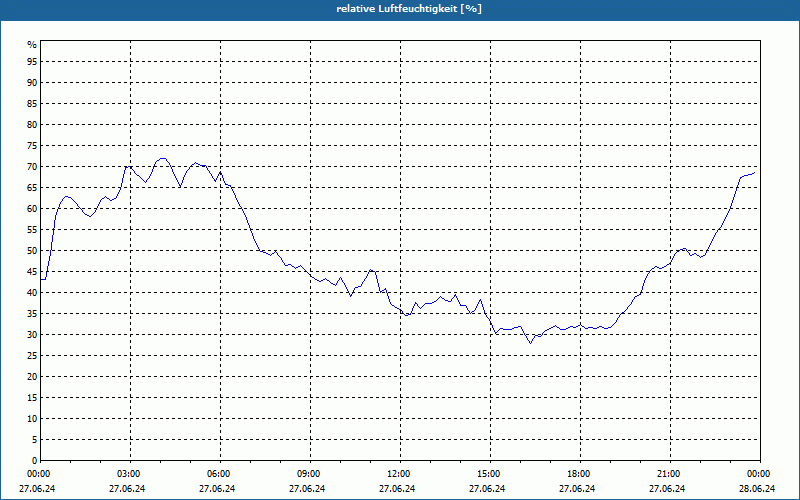Click the y-axis value '80'
800x500 pixels.
click(32, 124)
